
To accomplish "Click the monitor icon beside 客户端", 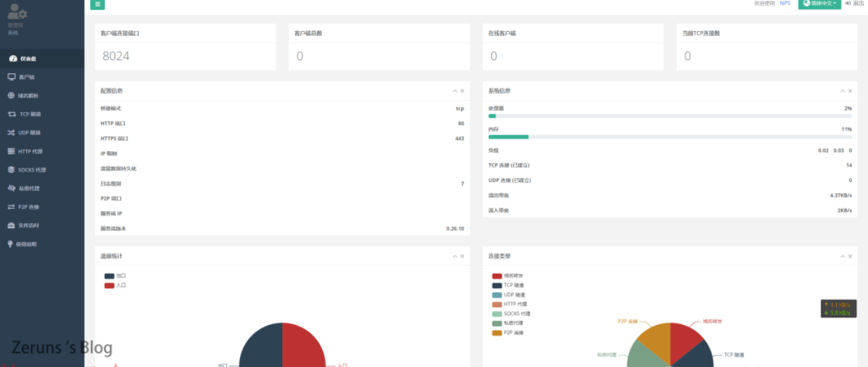I will (x=11, y=77).
